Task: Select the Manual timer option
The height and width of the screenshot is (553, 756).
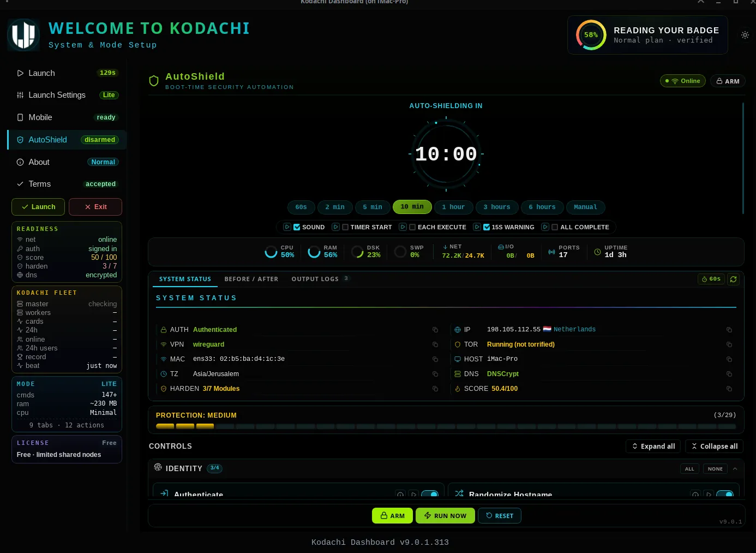Action: (585, 207)
